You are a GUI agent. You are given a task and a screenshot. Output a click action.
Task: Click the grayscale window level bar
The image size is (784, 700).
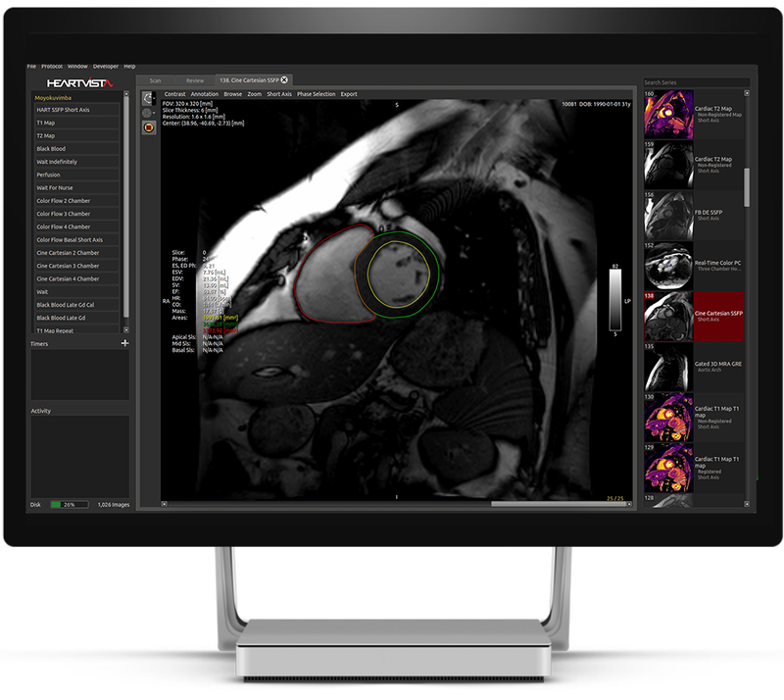pos(615,300)
